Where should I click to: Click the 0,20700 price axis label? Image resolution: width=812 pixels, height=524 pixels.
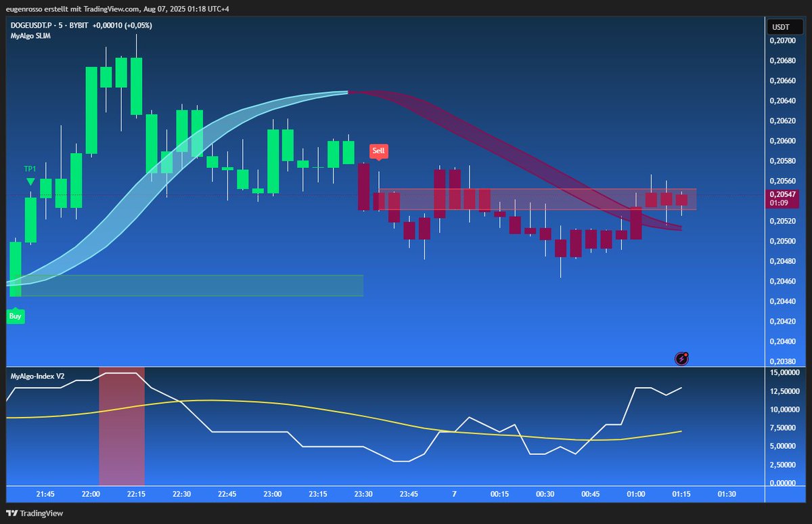point(782,41)
